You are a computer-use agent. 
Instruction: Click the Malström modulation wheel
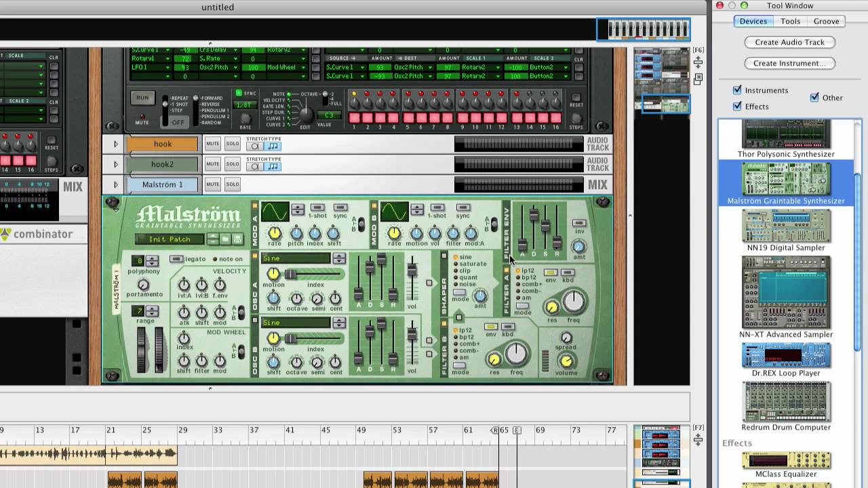(160, 350)
